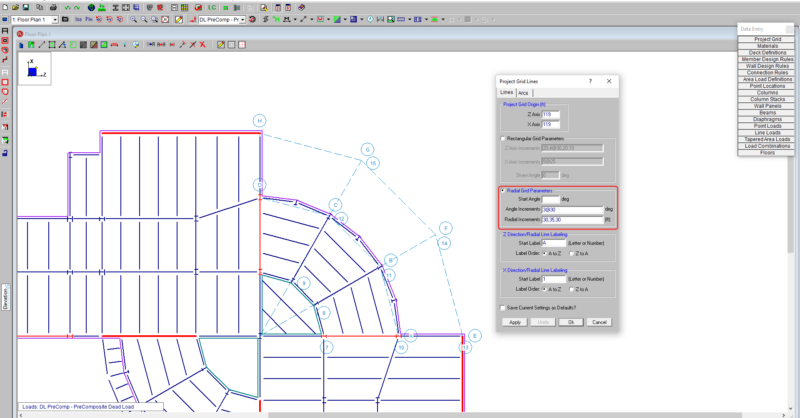Viewport: 800px width, 418px height.
Task: Expand the DL PreComp load dropdown
Action: [x=242, y=19]
